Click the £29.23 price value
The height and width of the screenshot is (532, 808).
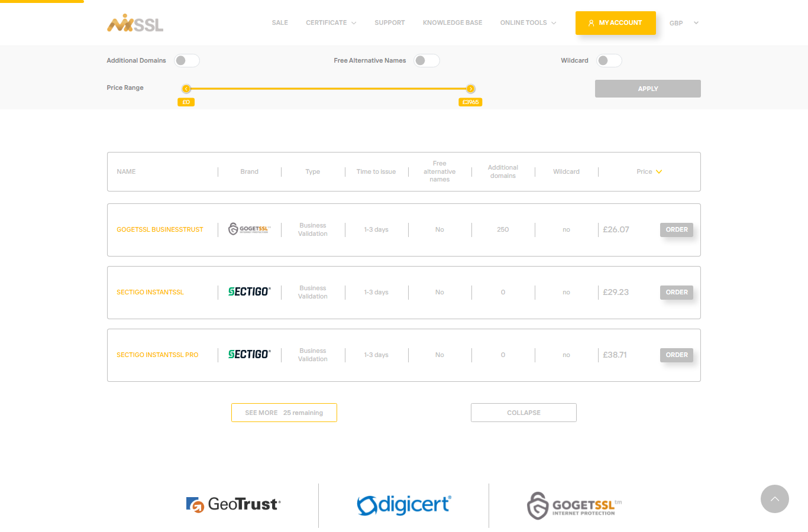[x=616, y=292]
